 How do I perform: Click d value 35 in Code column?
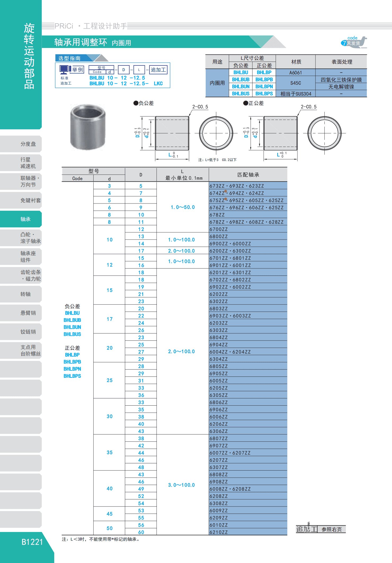[109, 453]
